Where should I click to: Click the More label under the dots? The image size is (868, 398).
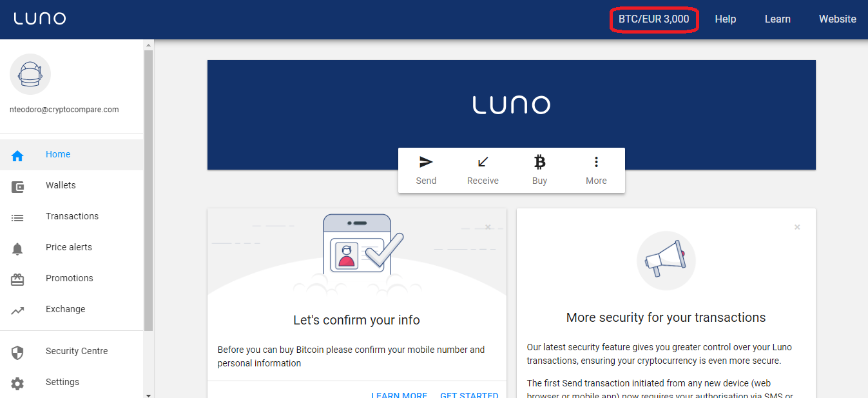pyautogui.click(x=596, y=181)
